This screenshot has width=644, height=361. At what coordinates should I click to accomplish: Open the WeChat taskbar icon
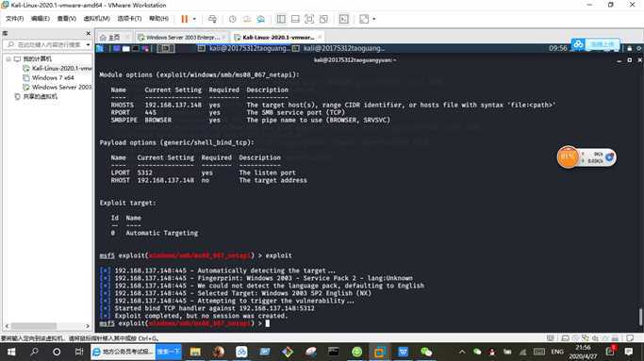pos(426,352)
